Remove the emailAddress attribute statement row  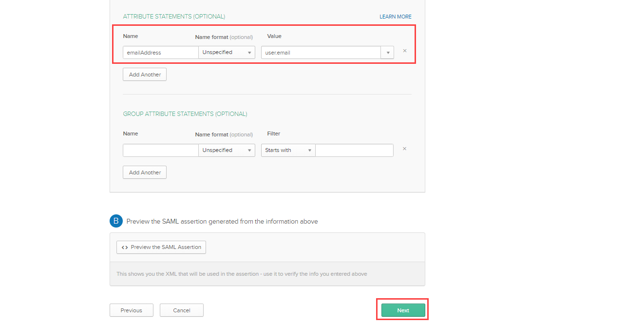pos(404,51)
